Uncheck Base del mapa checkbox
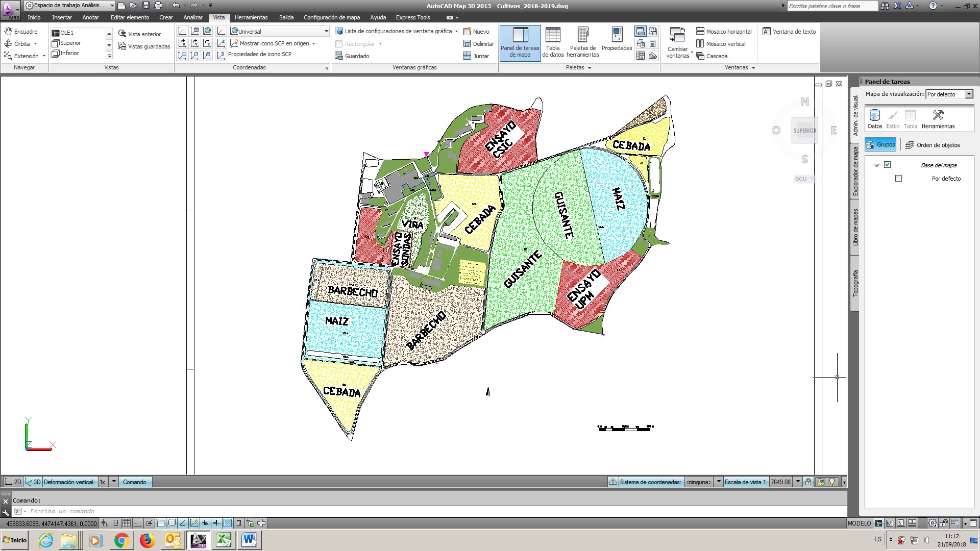The width and height of the screenshot is (980, 551). point(888,165)
